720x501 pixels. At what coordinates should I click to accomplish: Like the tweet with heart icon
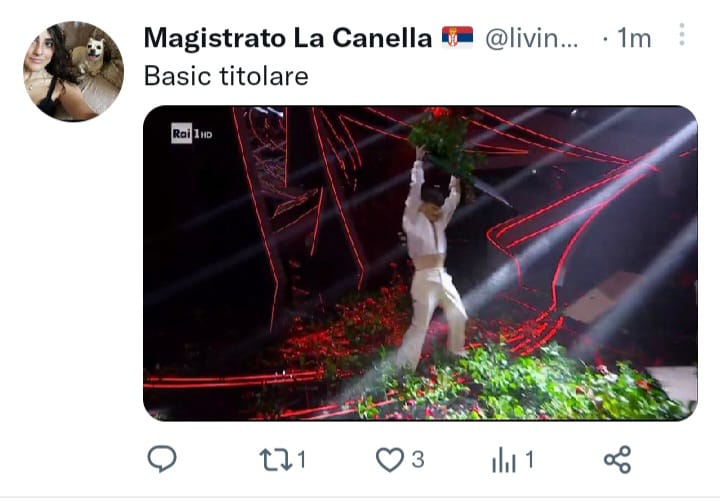(x=390, y=460)
